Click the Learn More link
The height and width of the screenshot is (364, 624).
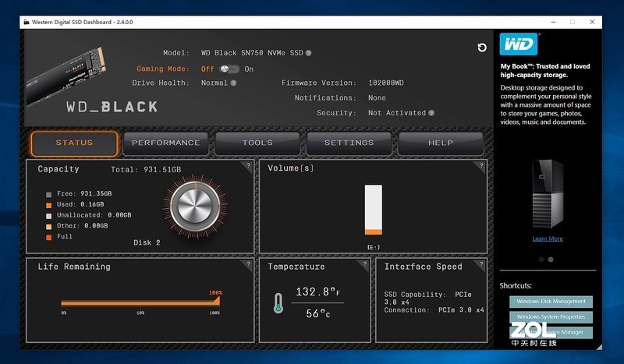point(547,239)
